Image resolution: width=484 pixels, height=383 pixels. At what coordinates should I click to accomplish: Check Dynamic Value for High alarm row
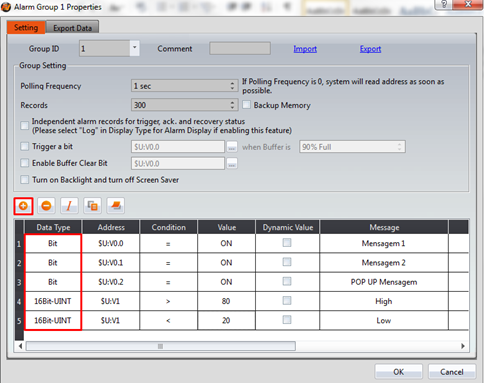coord(287,301)
